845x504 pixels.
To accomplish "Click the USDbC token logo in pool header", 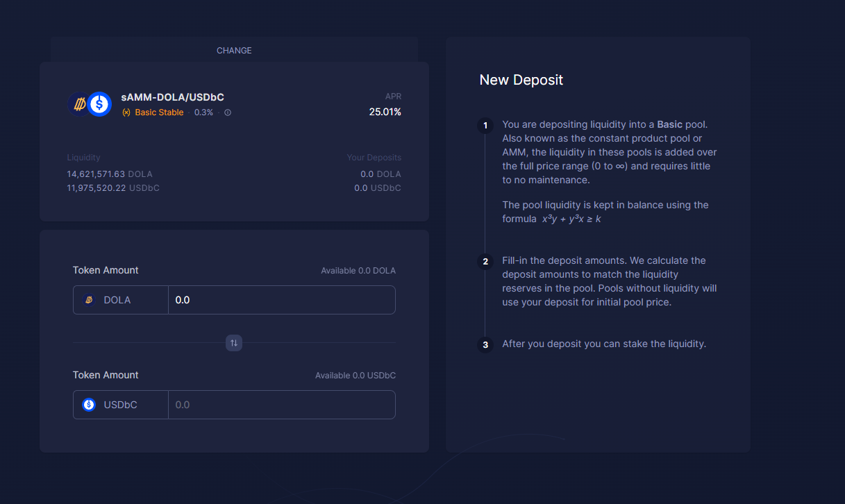I will [x=99, y=104].
